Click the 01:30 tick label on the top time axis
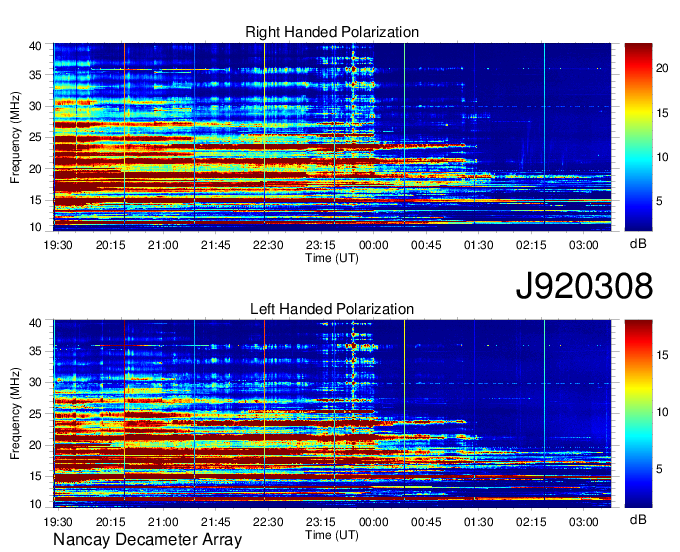The image size is (680, 552). (x=478, y=245)
